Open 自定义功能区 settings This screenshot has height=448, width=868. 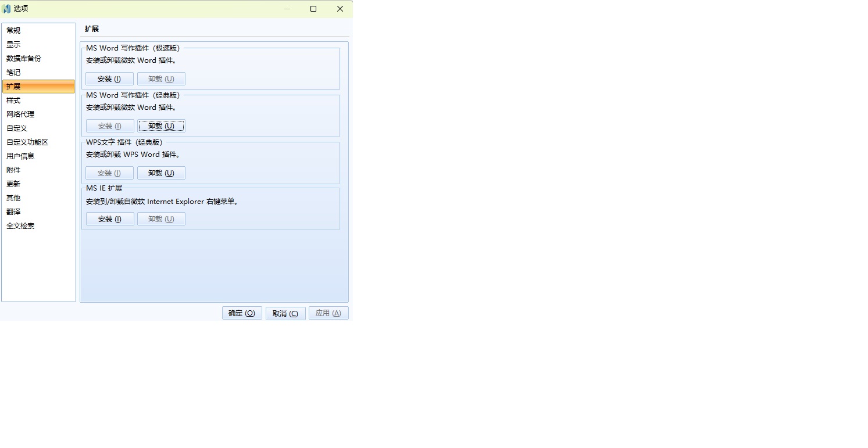(38, 142)
